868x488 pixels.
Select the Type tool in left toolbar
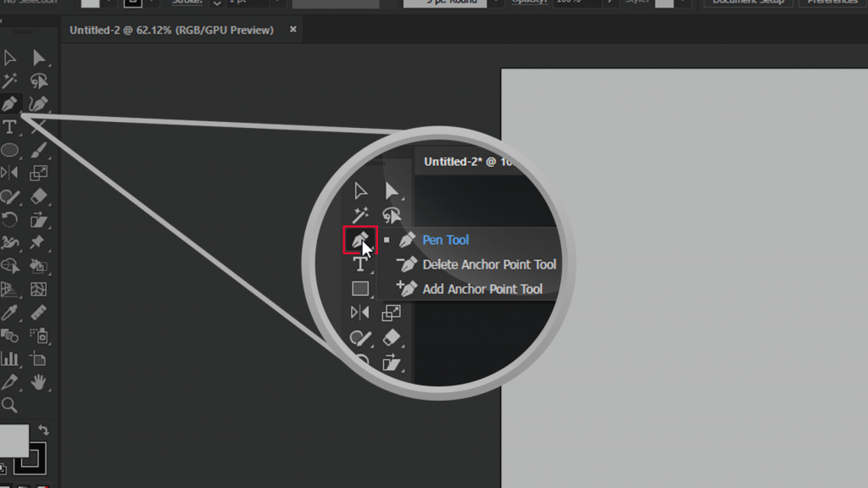tap(10, 127)
